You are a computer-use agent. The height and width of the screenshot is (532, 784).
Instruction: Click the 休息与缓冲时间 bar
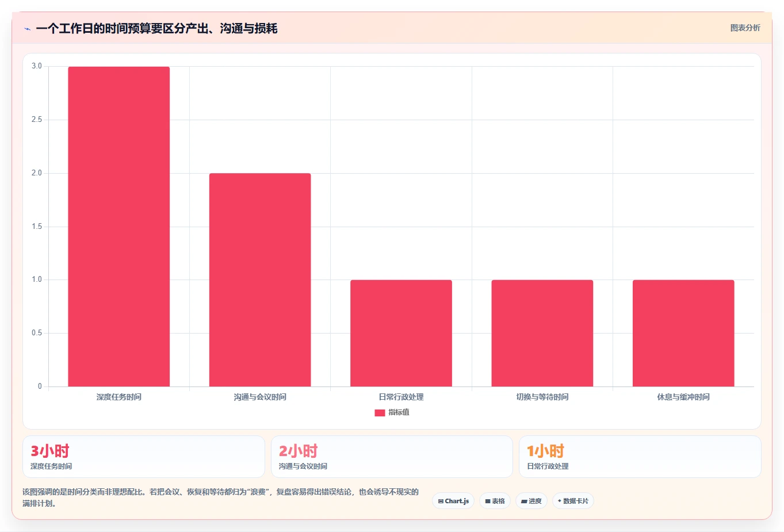pyautogui.click(x=683, y=333)
